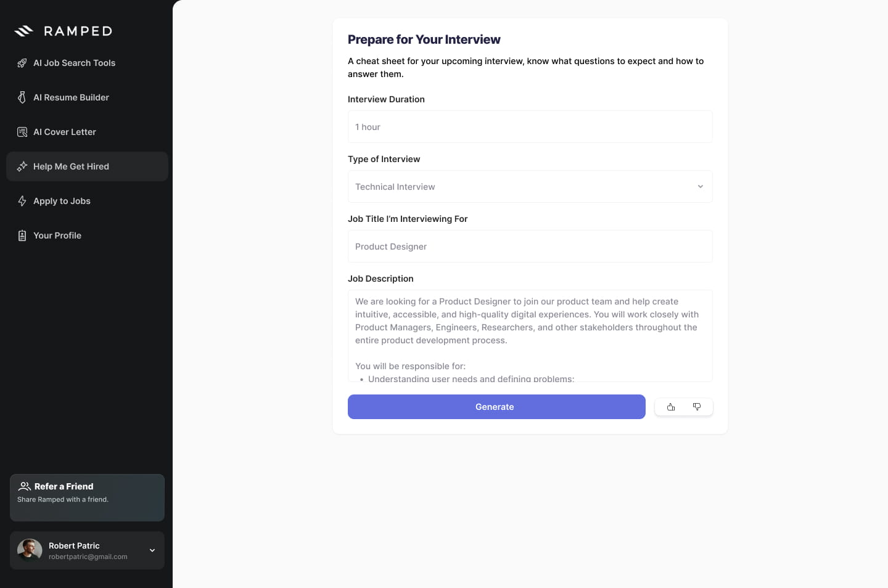This screenshot has width=888, height=588.
Task: Open the Refer a Friend card
Action: point(87,497)
